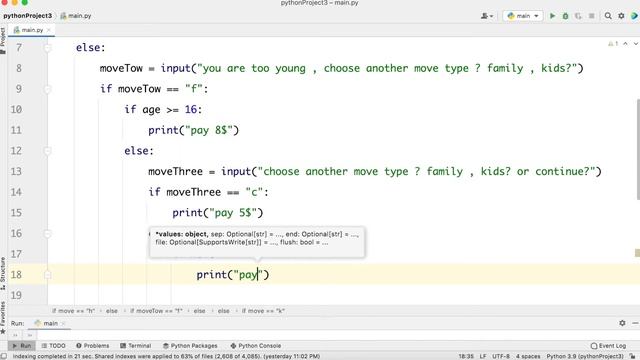The image size is (640, 360).
Task: Click the cursor position 18:35 in status bar
Action: (x=466, y=356)
